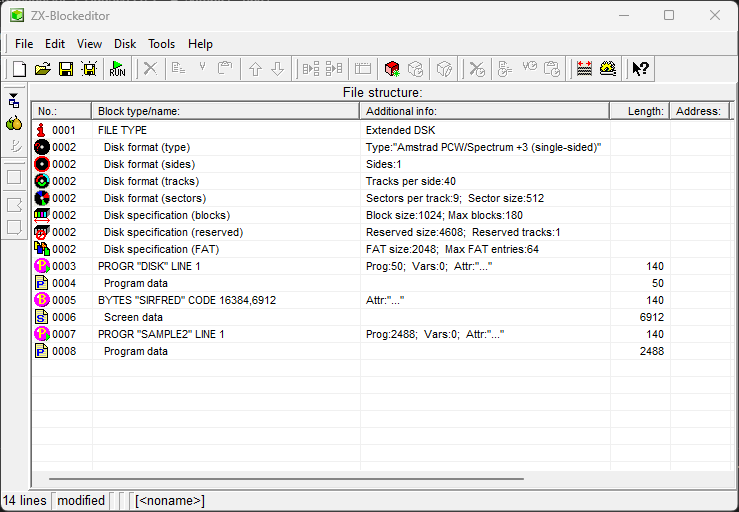Click the first merge blocks toolbar icon
739x512 pixels.
pos(311,69)
